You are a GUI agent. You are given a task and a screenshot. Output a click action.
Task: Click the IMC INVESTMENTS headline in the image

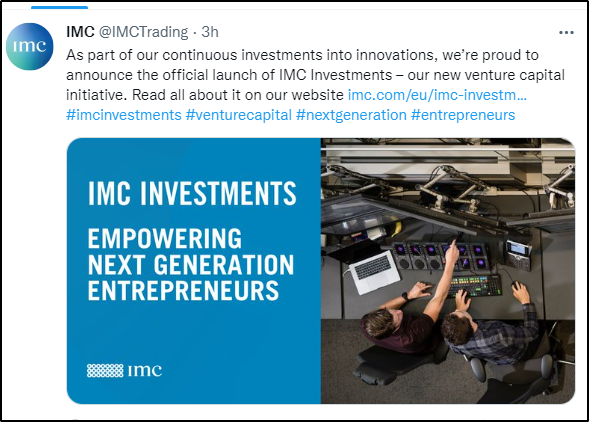tap(192, 193)
